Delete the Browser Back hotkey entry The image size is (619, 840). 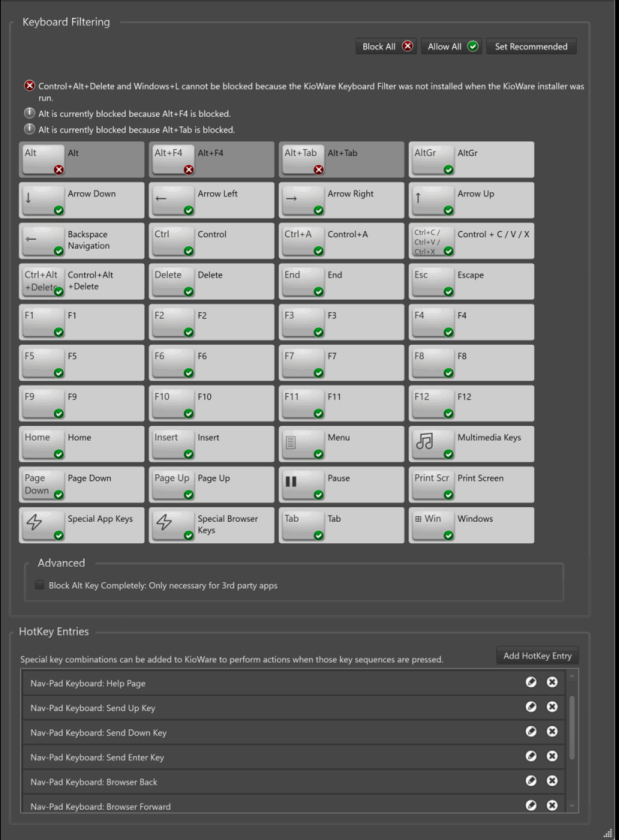pyautogui.click(x=552, y=781)
